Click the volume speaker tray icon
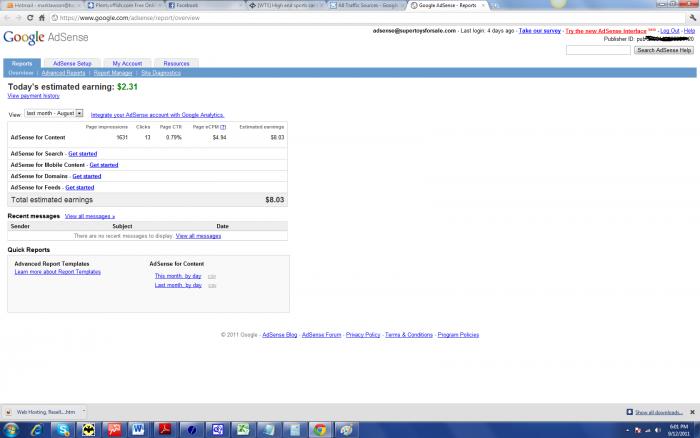The image size is (700, 438). [x=658, y=430]
